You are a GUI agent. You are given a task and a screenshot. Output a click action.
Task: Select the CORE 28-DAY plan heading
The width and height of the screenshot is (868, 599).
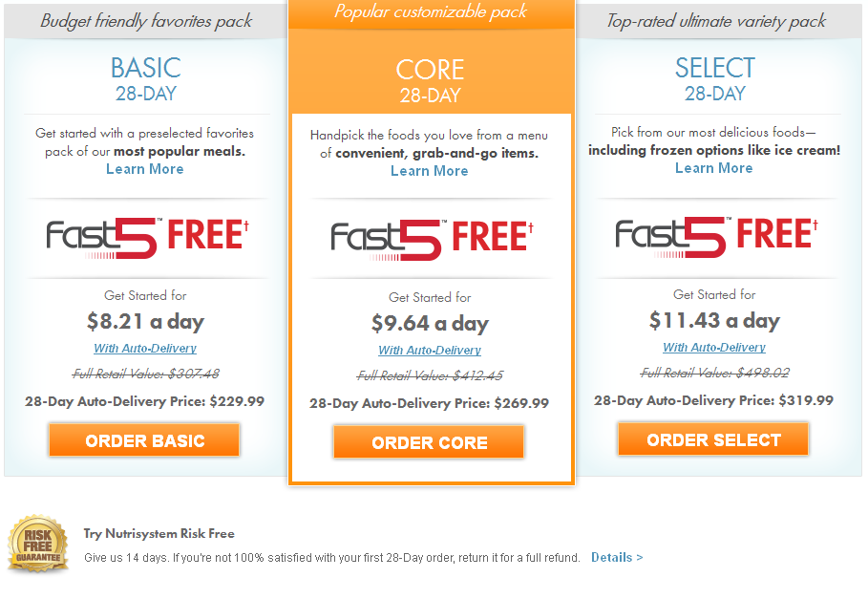[430, 81]
